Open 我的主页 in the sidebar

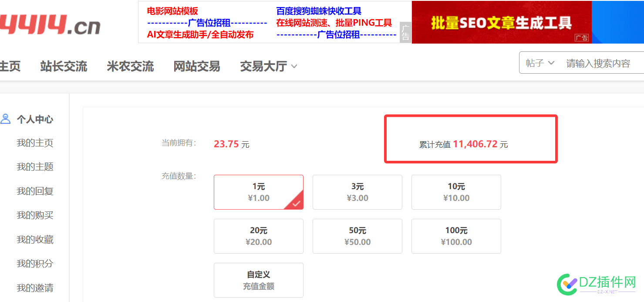35,143
